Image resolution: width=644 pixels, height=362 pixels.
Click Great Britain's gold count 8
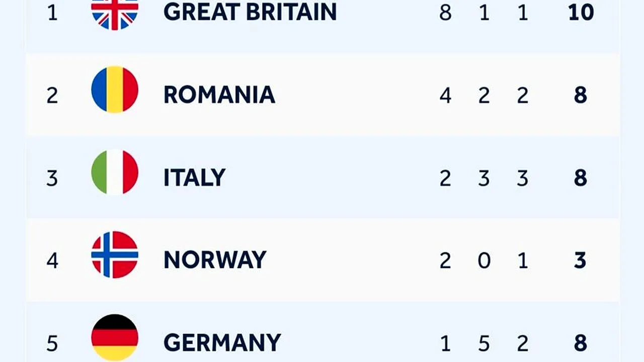point(445,13)
